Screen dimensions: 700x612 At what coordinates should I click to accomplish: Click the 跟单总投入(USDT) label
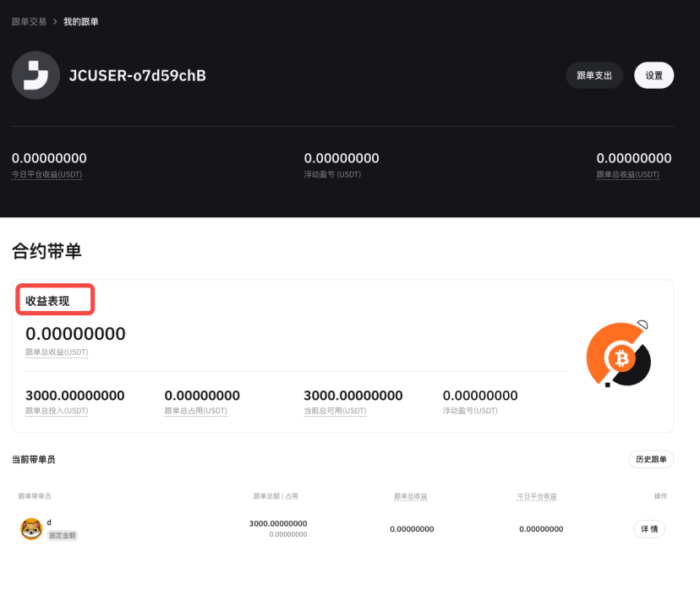click(x=57, y=411)
